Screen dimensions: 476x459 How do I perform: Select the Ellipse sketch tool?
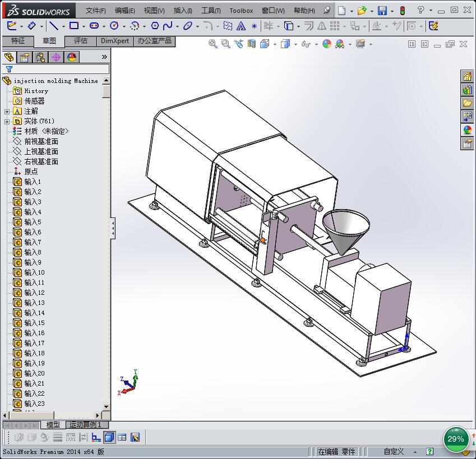(x=188, y=26)
